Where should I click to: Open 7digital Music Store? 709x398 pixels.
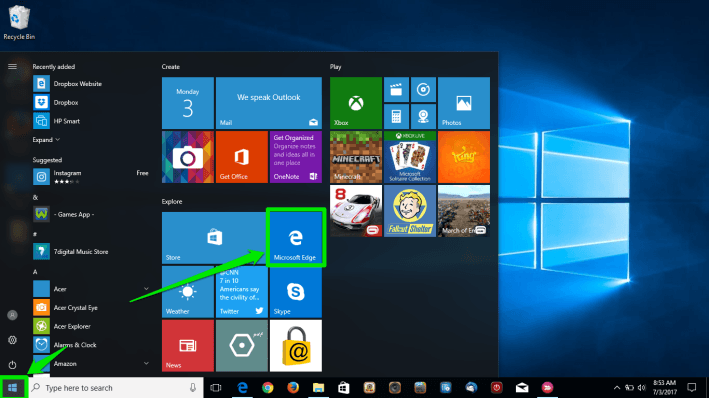90,251
